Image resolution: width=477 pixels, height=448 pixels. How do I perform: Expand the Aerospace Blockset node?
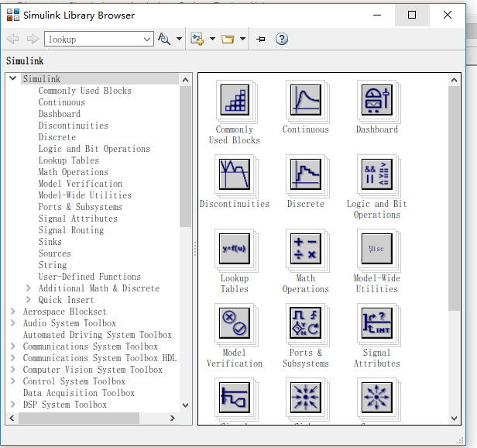[x=13, y=312]
